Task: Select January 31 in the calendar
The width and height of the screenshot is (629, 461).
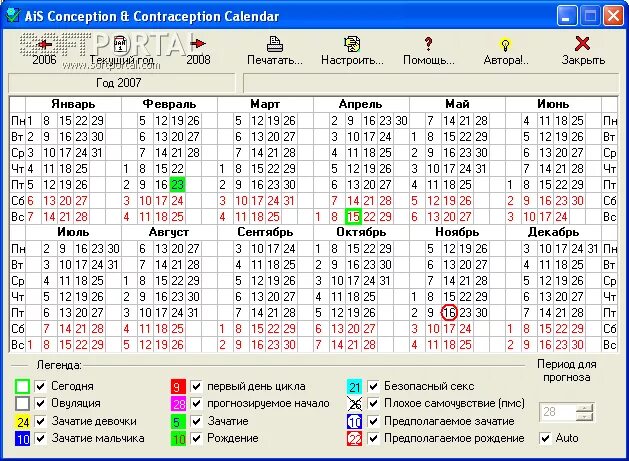Action: tap(97, 153)
